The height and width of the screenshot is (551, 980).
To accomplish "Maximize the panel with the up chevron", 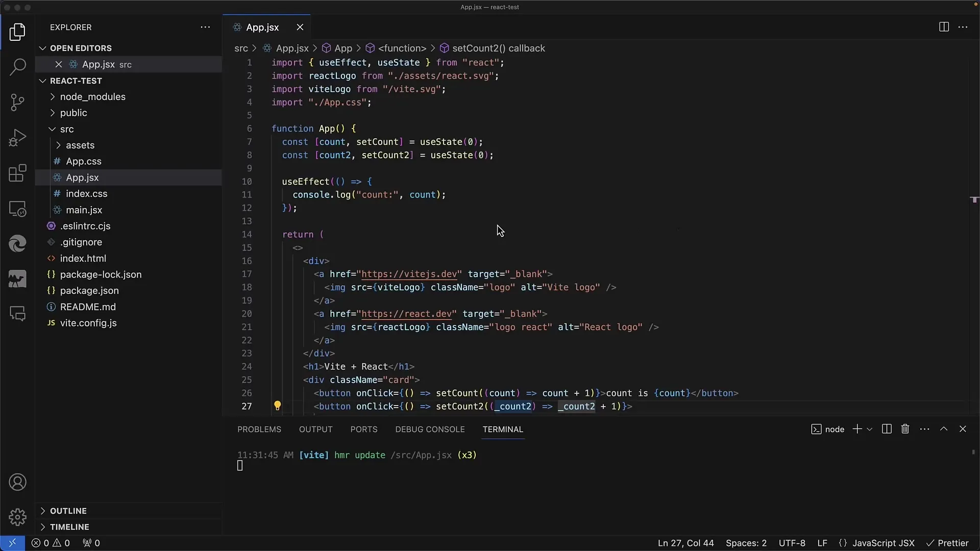I will click(944, 429).
